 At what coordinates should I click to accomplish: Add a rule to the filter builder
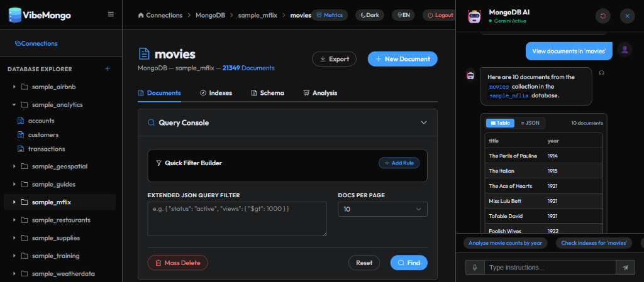399,163
